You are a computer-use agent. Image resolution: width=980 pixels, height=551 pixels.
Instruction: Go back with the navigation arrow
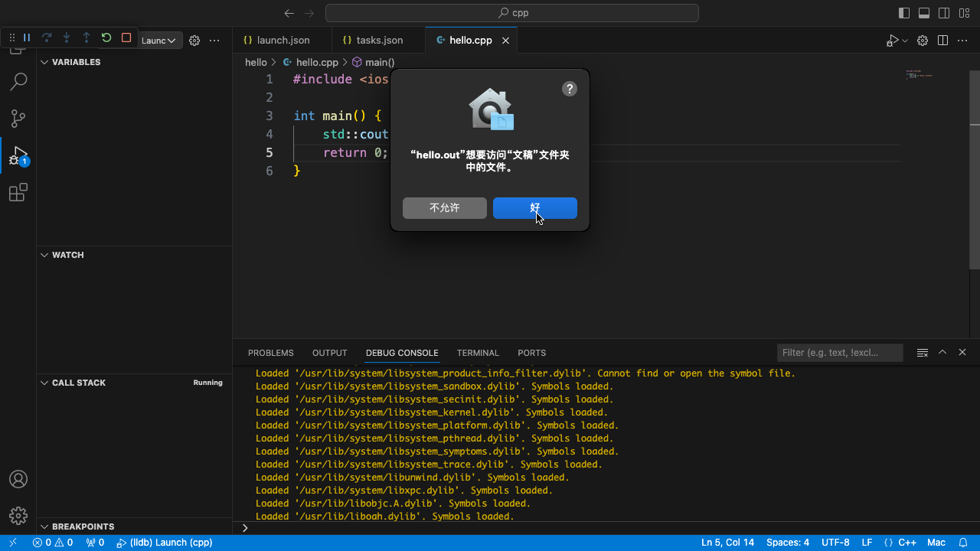[x=289, y=13]
